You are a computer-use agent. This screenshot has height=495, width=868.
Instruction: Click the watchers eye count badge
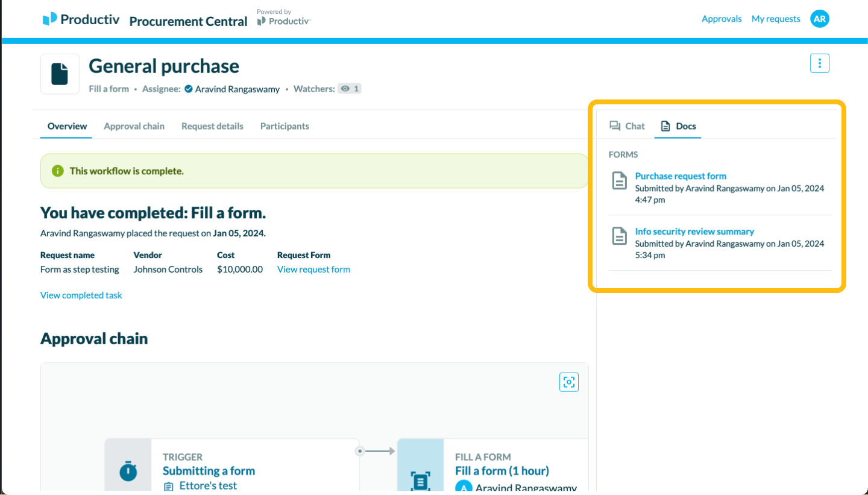pyautogui.click(x=350, y=89)
